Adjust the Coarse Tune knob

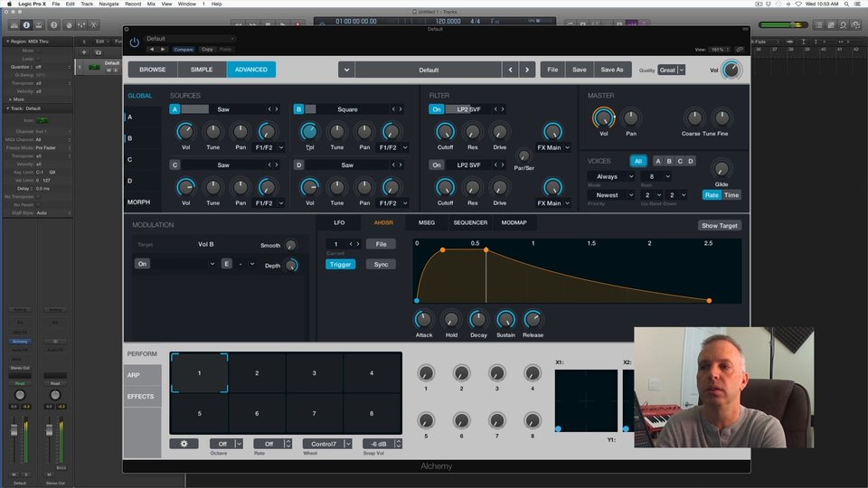point(694,117)
